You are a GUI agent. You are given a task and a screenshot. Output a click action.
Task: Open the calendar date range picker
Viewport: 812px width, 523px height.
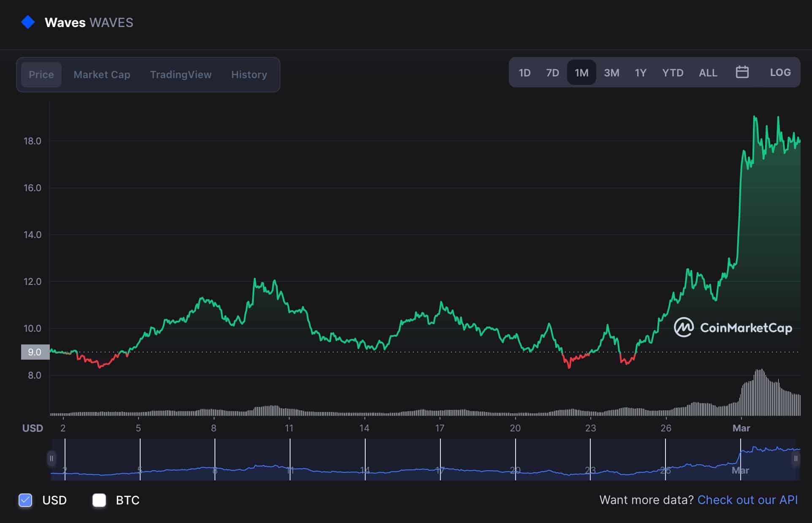[742, 73]
